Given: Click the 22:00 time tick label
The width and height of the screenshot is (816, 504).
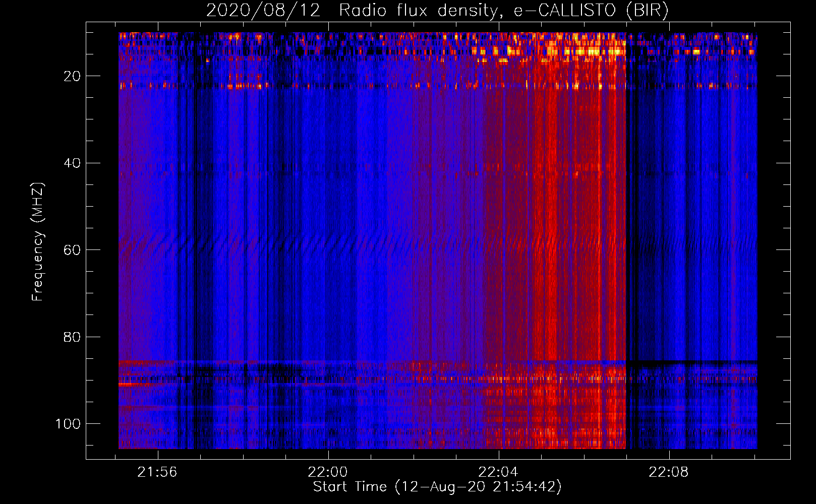Looking at the screenshot, I should click(328, 472).
